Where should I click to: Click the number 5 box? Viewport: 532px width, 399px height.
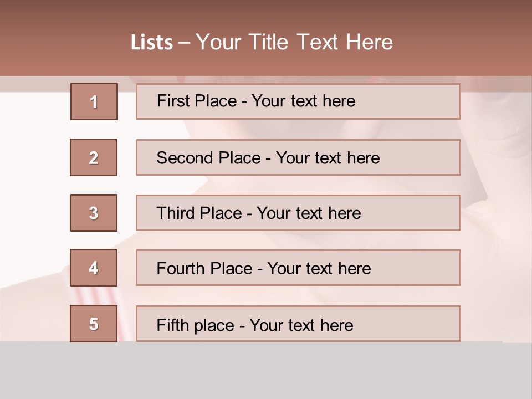tap(94, 324)
